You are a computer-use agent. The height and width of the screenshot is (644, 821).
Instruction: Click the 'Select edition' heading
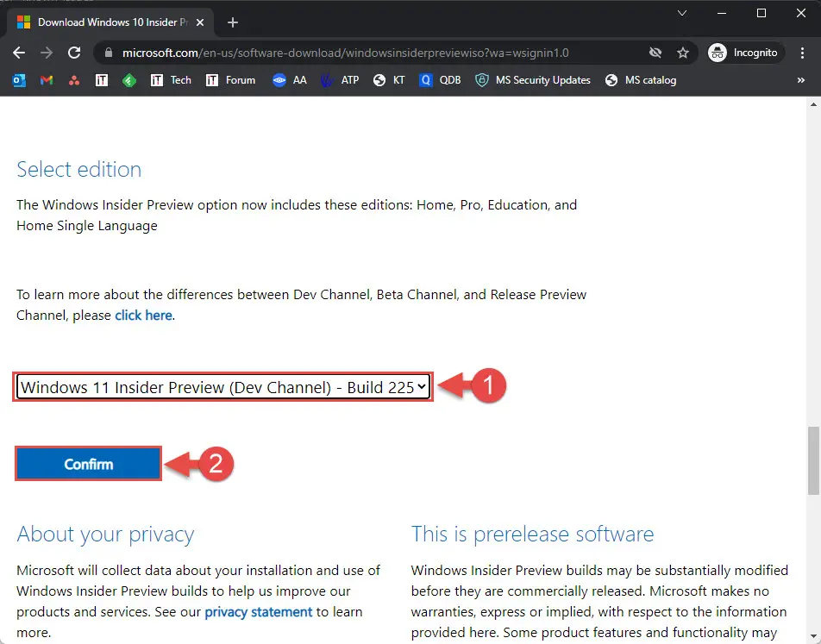pos(79,169)
